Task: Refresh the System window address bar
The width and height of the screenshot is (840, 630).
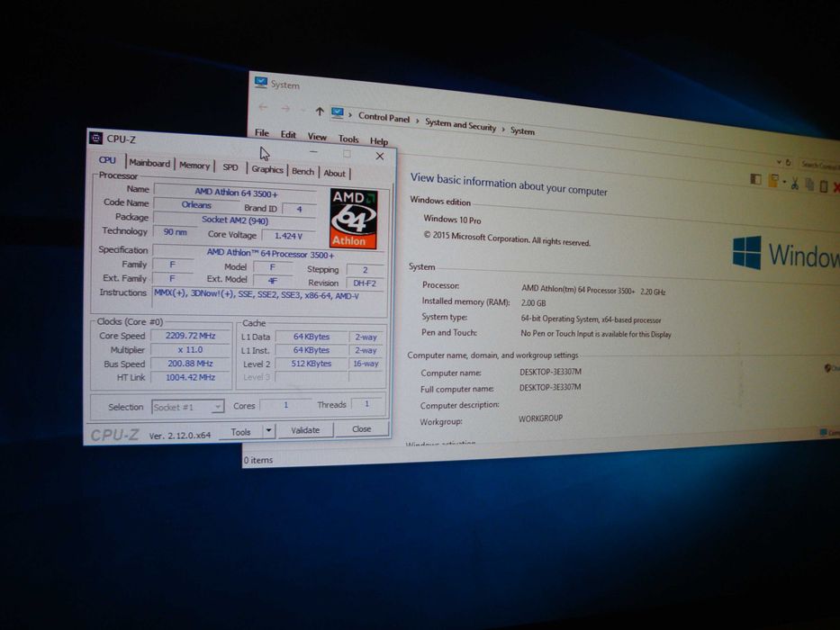Action: coord(788,162)
